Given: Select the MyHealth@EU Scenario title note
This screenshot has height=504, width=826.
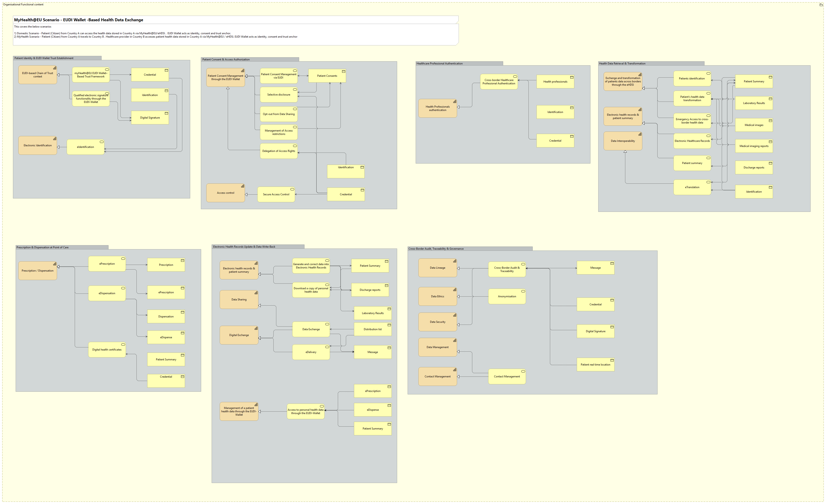Looking at the screenshot, I should [x=236, y=30].
